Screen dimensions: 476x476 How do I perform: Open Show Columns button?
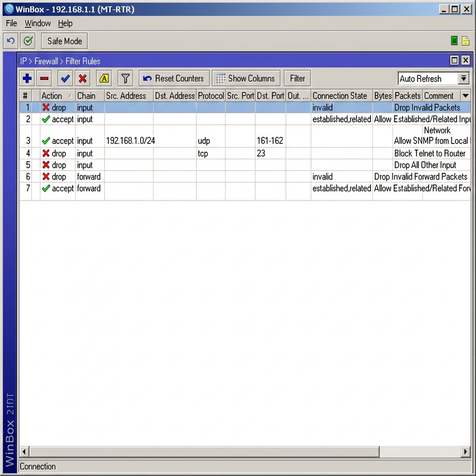(246, 78)
